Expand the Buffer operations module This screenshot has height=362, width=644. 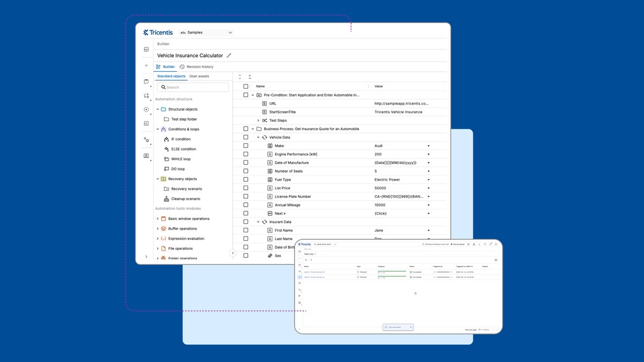[x=158, y=228]
